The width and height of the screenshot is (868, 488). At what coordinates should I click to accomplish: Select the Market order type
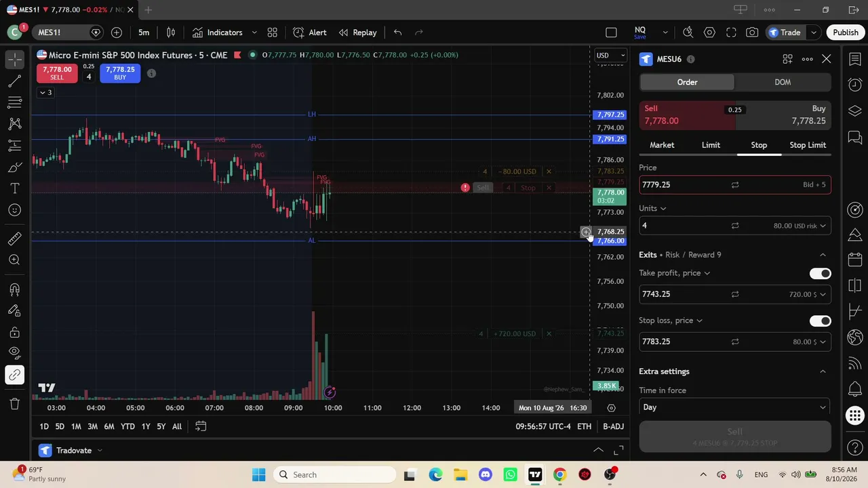click(x=662, y=145)
